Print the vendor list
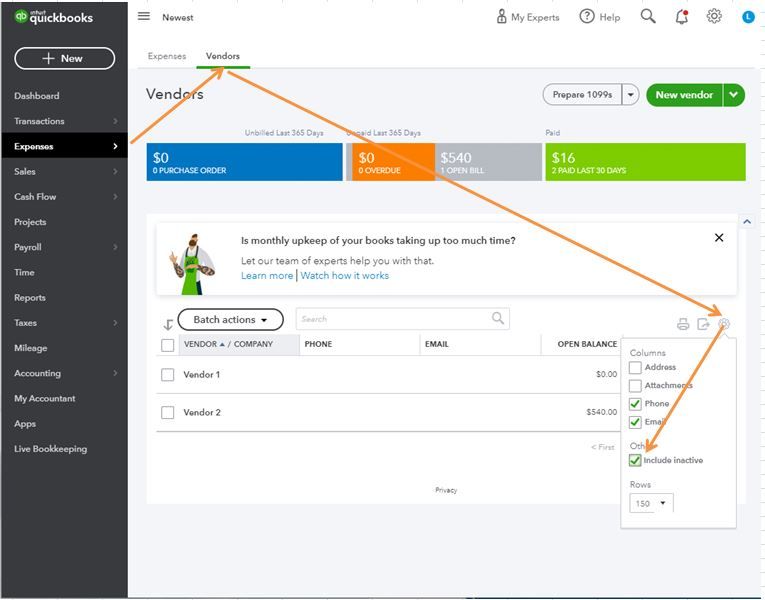Image resolution: width=765 pixels, height=600 pixels. coord(683,324)
